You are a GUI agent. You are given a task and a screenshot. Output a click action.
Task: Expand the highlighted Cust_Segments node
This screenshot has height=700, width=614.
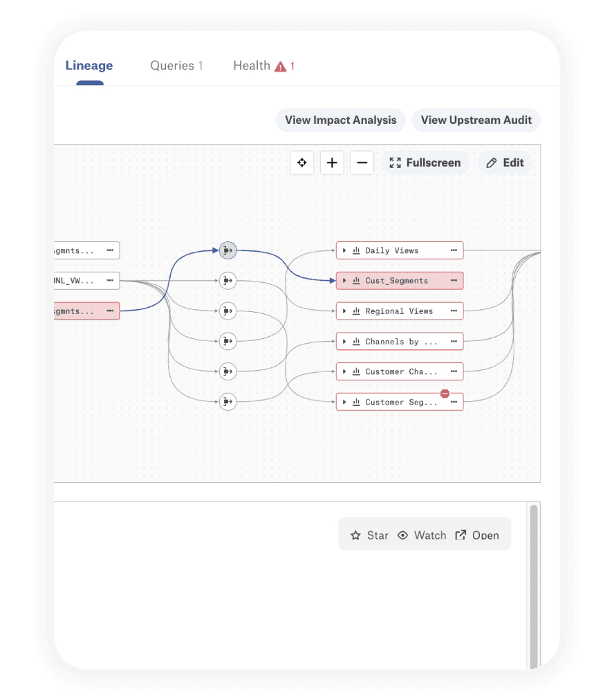click(344, 281)
